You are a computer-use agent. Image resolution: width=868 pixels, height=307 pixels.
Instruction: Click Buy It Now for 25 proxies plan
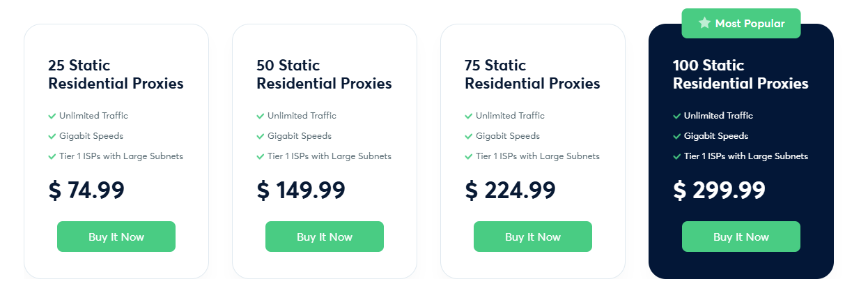coord(116,237)
